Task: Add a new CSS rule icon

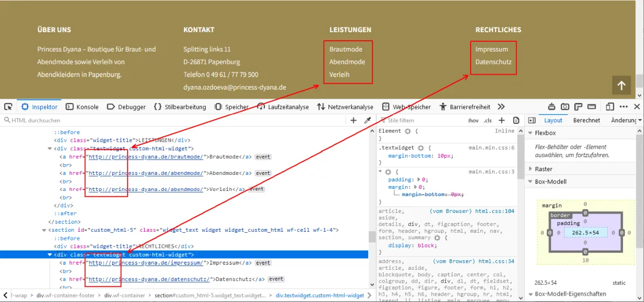Action: (x=502, y=121)
